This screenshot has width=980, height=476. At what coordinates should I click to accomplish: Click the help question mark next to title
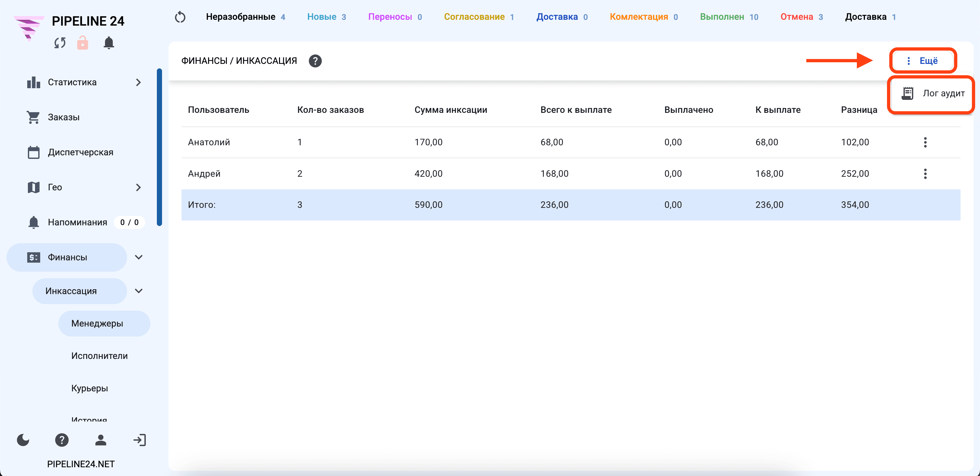click(315, 61)
